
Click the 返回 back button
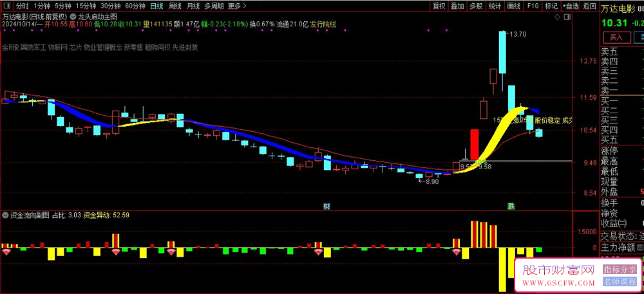tap(589, 6)
